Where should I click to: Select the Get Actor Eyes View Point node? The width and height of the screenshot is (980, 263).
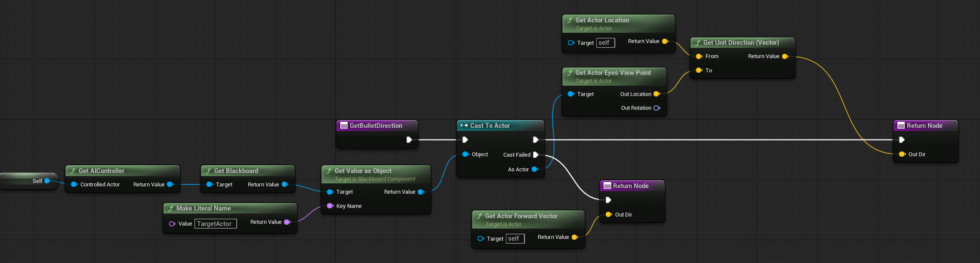tap(613, 73)
